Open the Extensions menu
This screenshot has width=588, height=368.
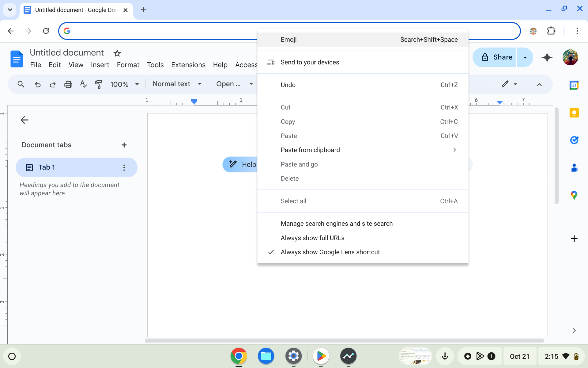(x=188, y=65)
